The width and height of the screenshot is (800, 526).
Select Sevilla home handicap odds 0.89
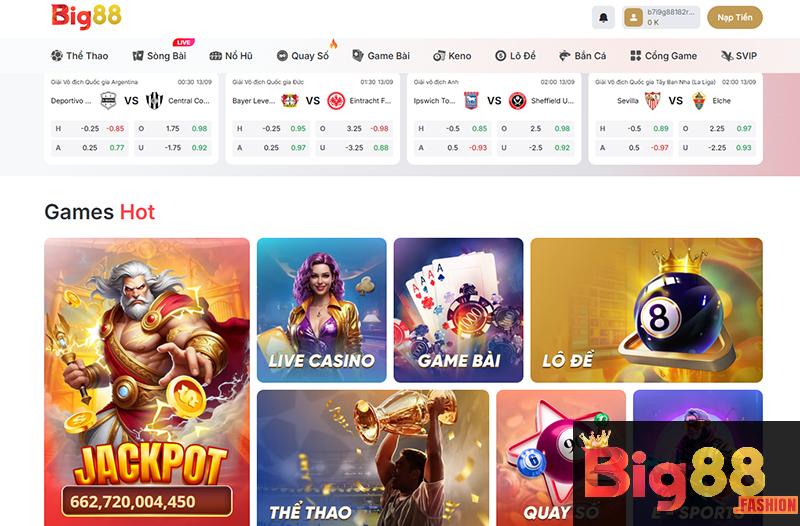coord(632,129)
